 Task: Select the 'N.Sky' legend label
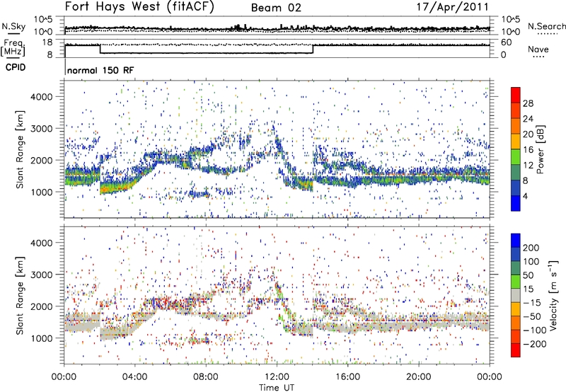coord(13,26)
